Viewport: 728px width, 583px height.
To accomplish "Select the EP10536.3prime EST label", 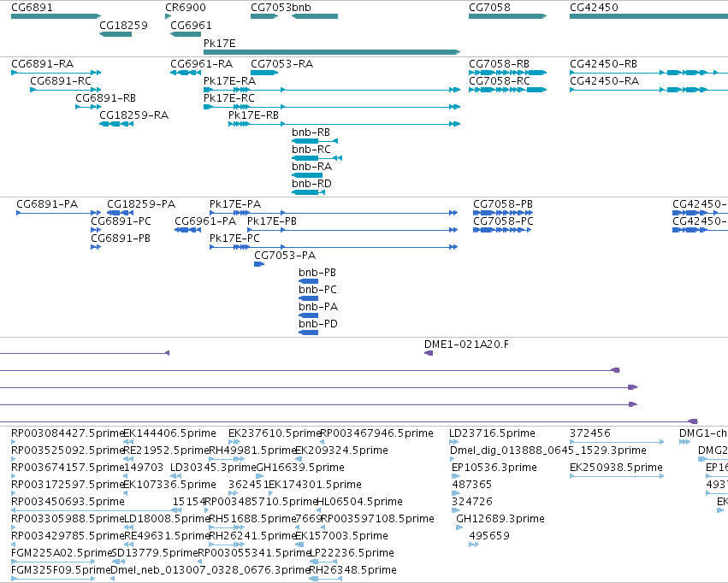I will point(494,468).
